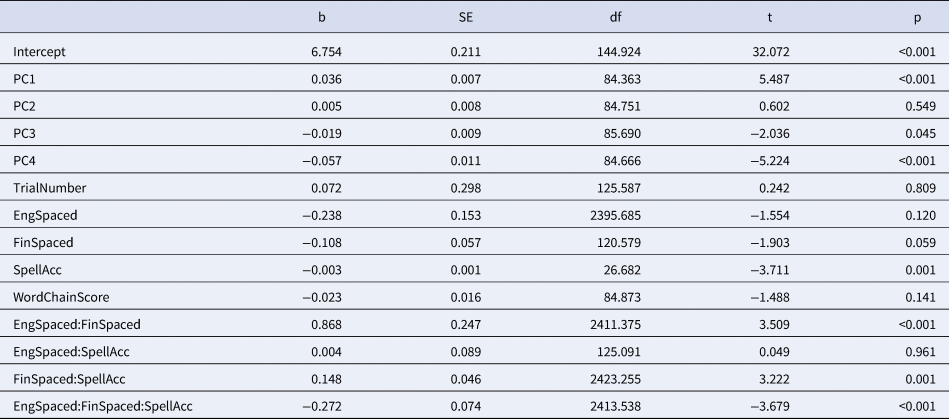Viewport: 949px width, 419px height.
Task: Select the Intercept row label
Action: click(39, 52)
